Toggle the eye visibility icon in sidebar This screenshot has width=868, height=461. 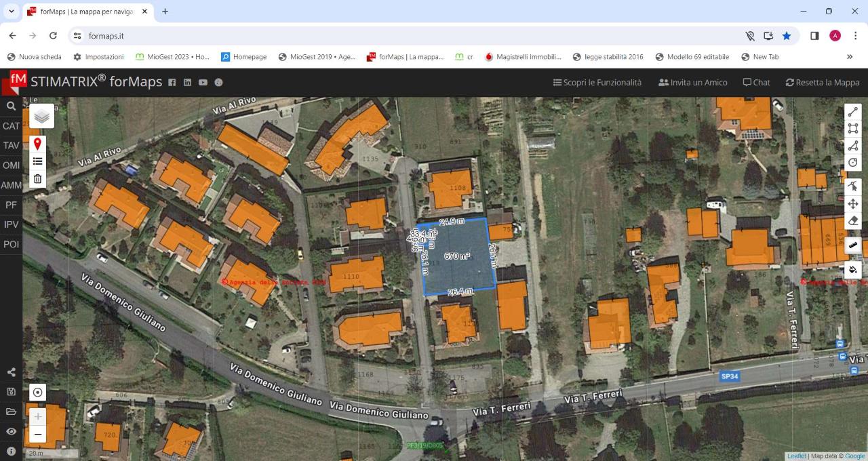(11, 431)
